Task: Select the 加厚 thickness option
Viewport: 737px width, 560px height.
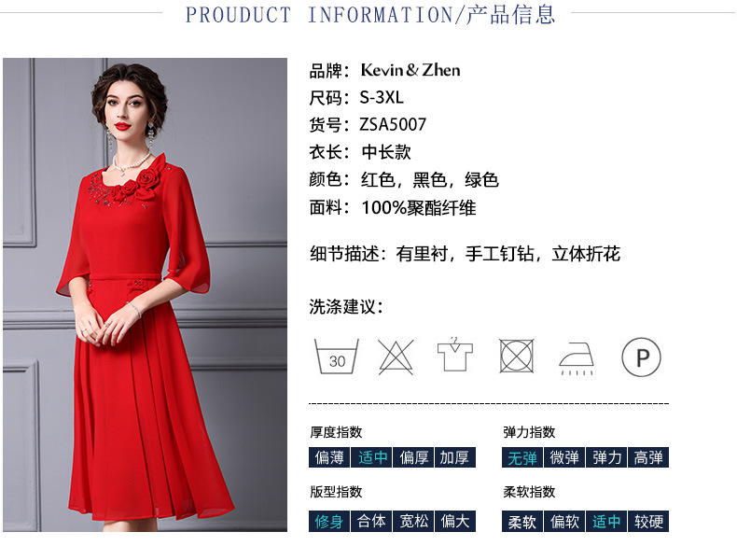Action: pyautogui.click(x=455, y=457)
